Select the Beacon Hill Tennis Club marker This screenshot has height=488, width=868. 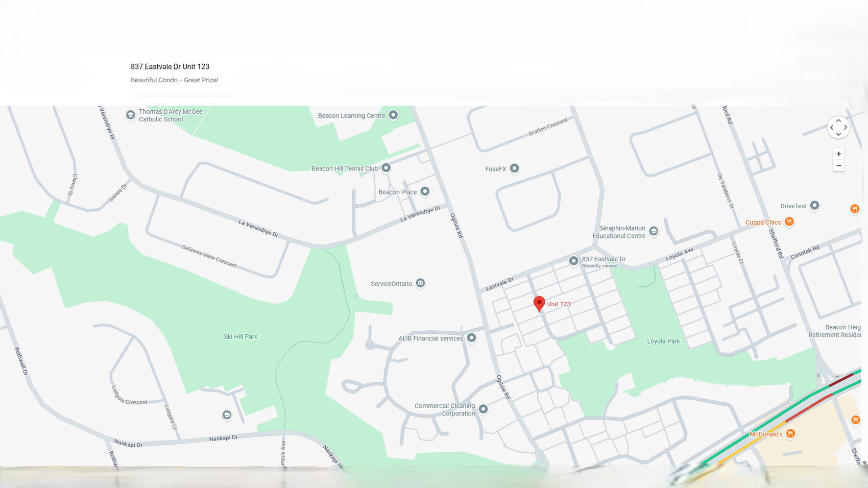click(386, 168)
